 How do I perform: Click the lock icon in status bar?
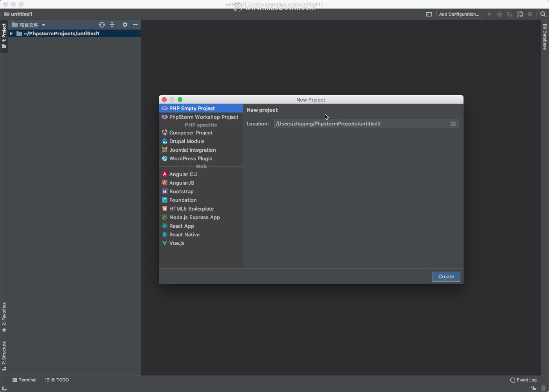point(534,388)
